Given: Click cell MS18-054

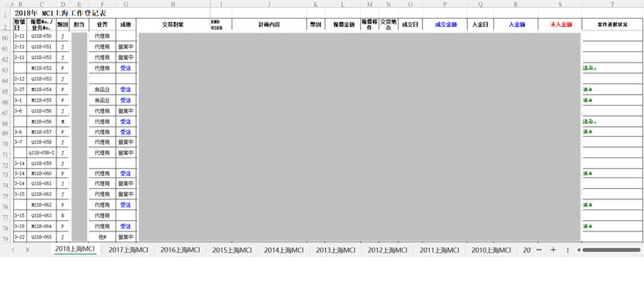Looking at the screenshot, I should click(41, 89).
